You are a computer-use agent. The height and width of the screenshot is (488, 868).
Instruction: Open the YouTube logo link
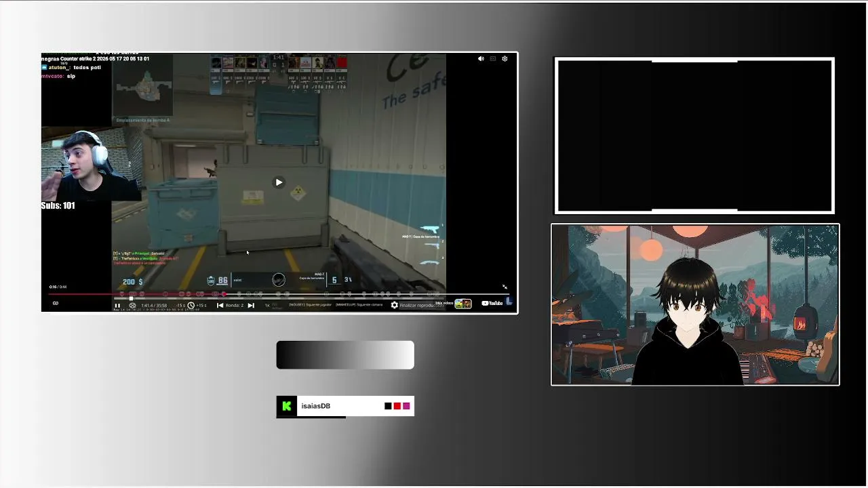(x=492, y=303)
